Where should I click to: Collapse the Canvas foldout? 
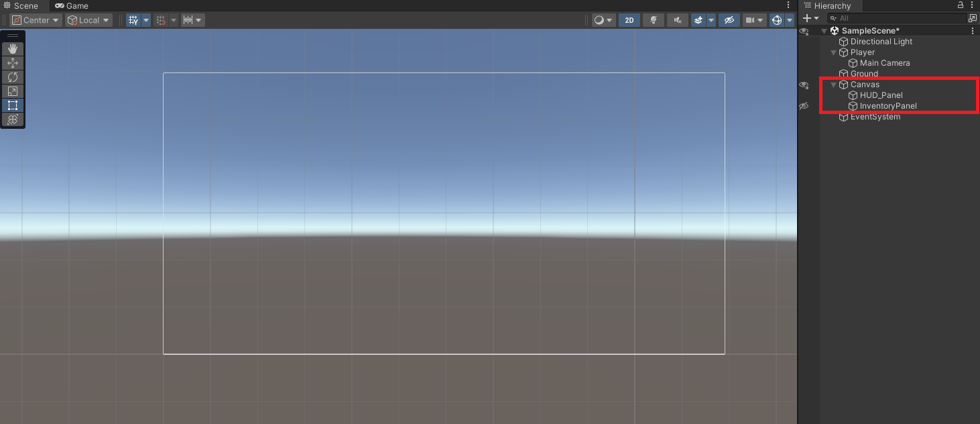click(x=834, y=85)
